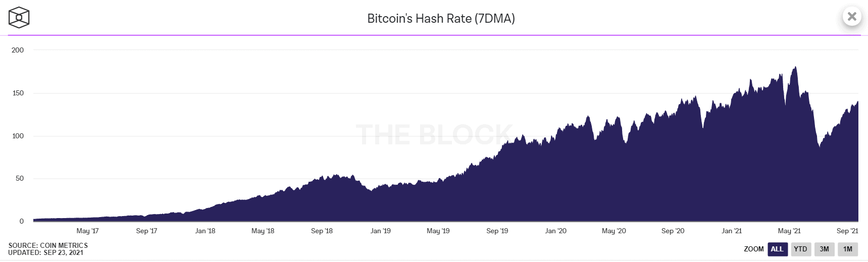The image size is (868, 262).
Task: Click the May '21 x-axis label
Action: [789, 231]
